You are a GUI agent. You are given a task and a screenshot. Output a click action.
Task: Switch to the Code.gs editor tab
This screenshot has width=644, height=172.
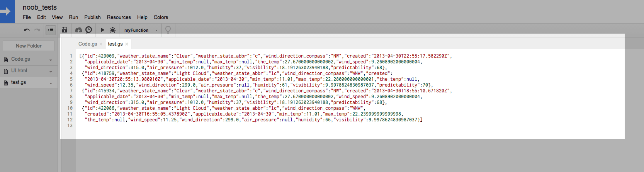88,44
